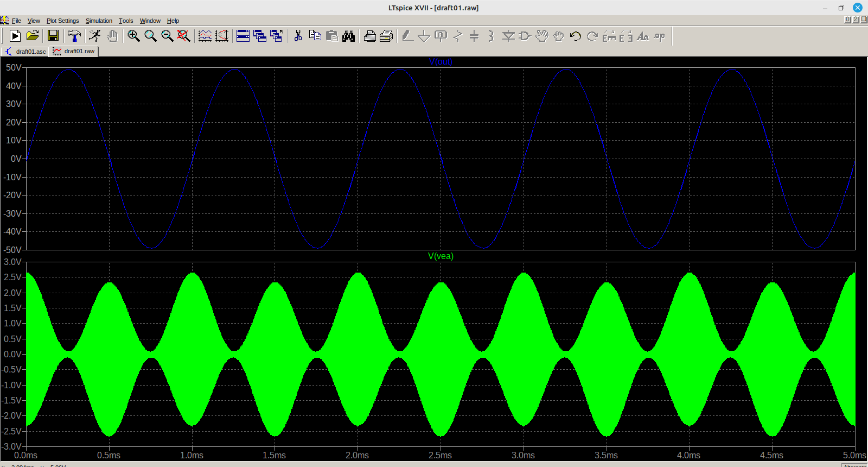868x467 pixels.
Task: Click the scissors Cut icon
Action: [298, 36]
